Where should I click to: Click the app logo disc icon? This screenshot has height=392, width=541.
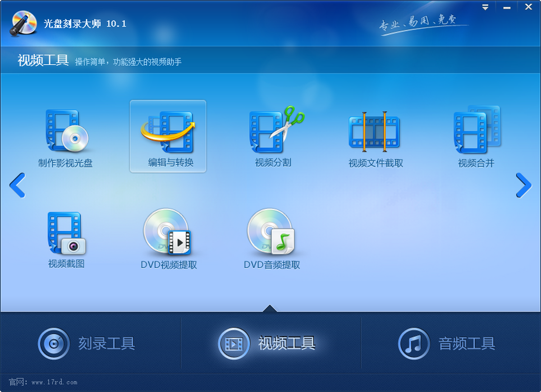24,23
